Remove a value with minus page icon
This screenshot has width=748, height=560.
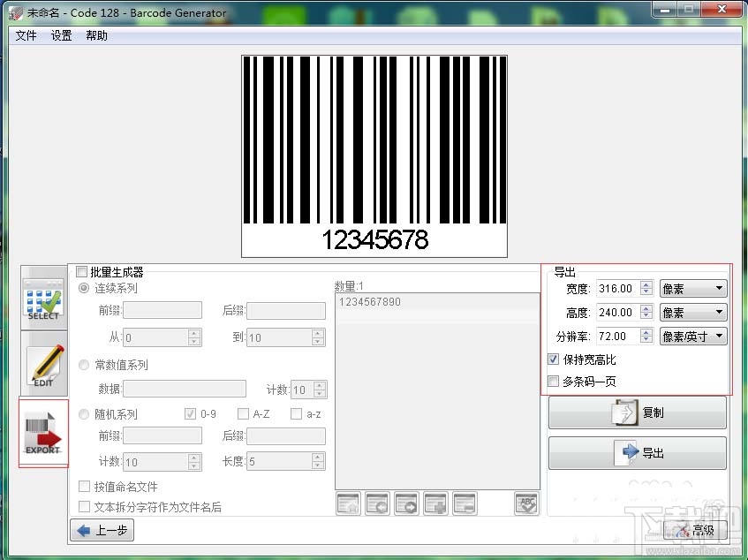click(465, 502)
